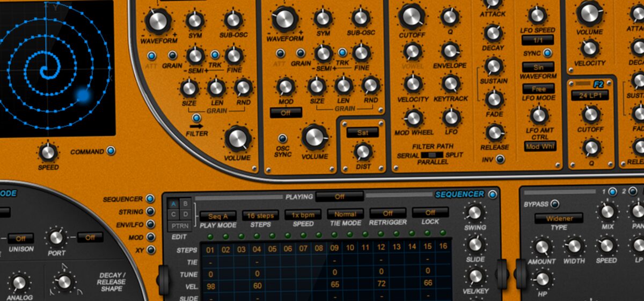
Task: Turn the DIST distortion knob
Action: click(364, 152)
